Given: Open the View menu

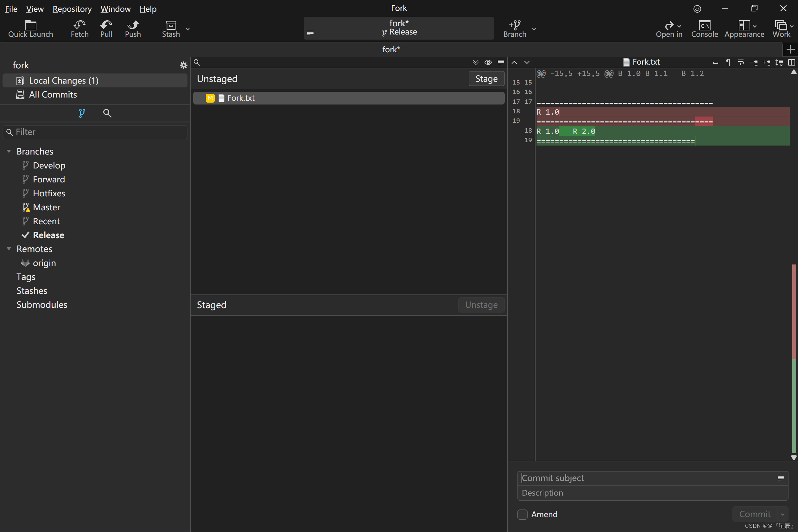Looking at the screenshot, I should pyautogui.click(x=35, y=9).
